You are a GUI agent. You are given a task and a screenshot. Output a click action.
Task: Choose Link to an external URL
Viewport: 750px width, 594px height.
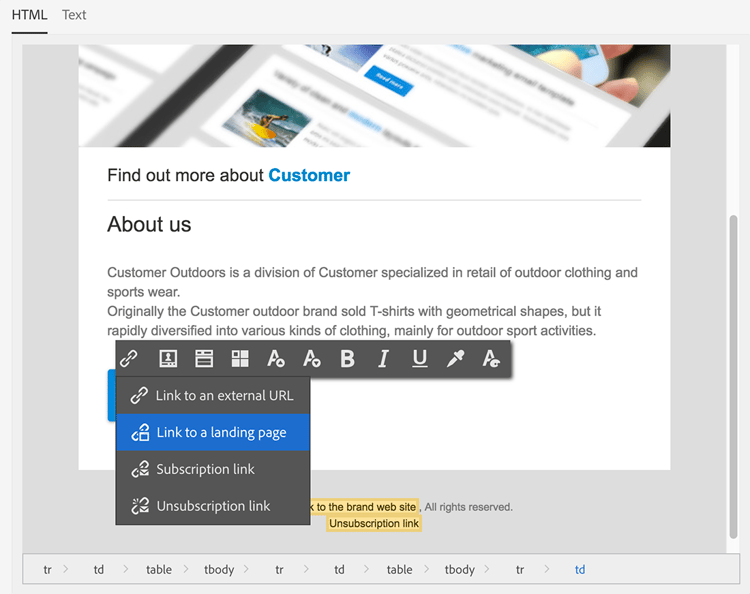tap(213, 396)
